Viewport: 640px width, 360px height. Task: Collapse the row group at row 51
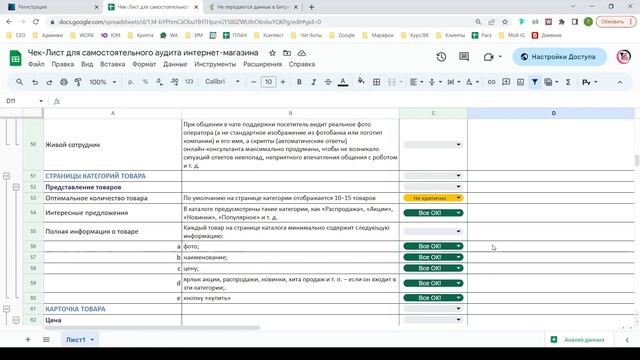point(7,176)
